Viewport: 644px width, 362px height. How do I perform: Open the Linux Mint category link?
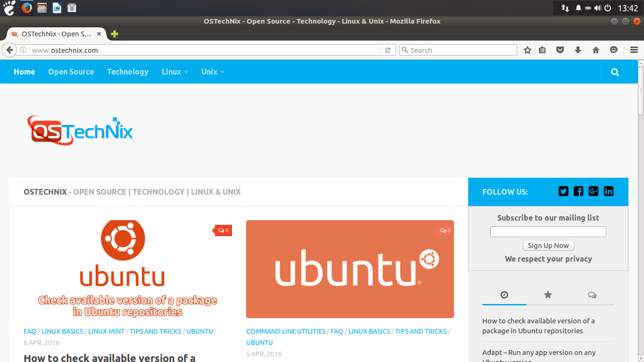pos(107,331)
